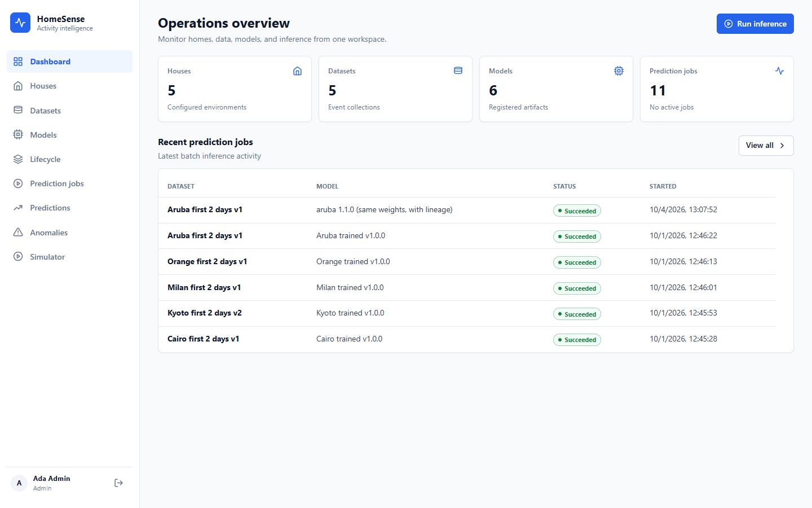812x508 pixels.
Task: Click the chip icon on Models card
Action: tap(619, 71)
